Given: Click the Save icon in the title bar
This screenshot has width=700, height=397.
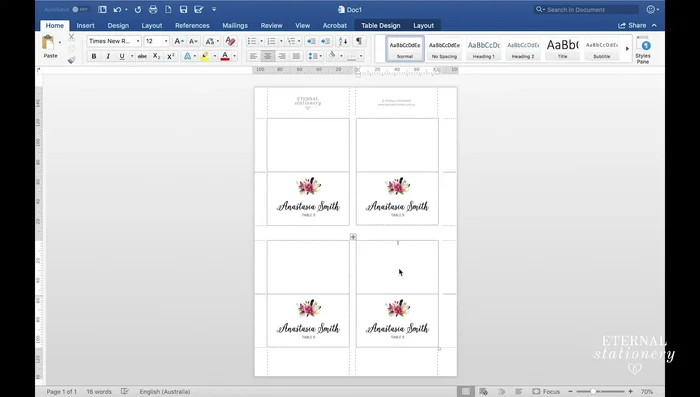Looking at the screenshot, I should click(x=183, y=9).
